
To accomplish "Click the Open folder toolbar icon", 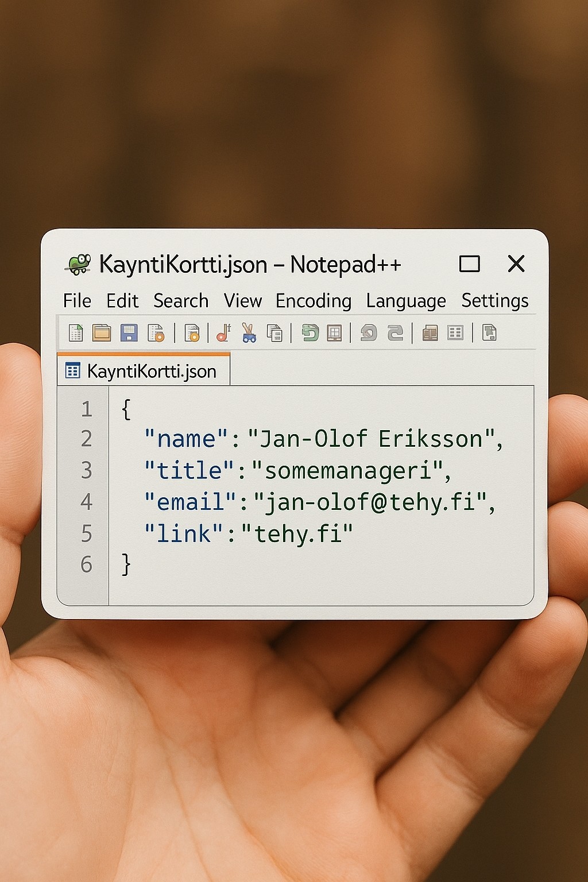I will tap(102, 332).
